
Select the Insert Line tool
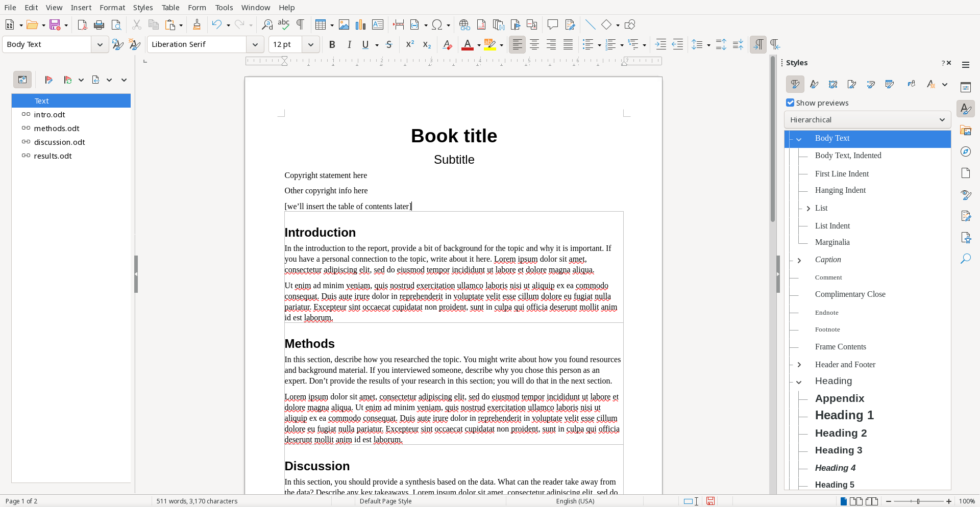click(x=591, y=24)
